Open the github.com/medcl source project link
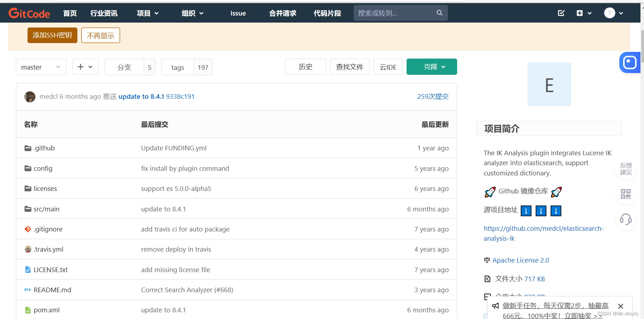644x319 pixels. coord(544,233)
